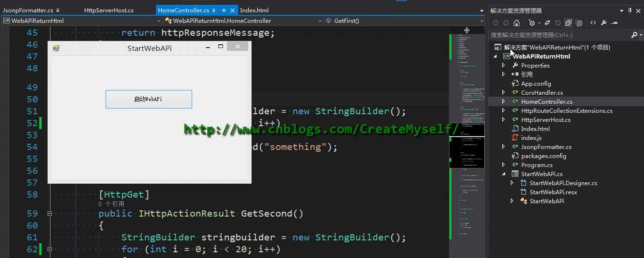644x258 pixels.
Task: Select HttpServerHost.cs in Solution Explorer
Action: [x=546, y=119]
